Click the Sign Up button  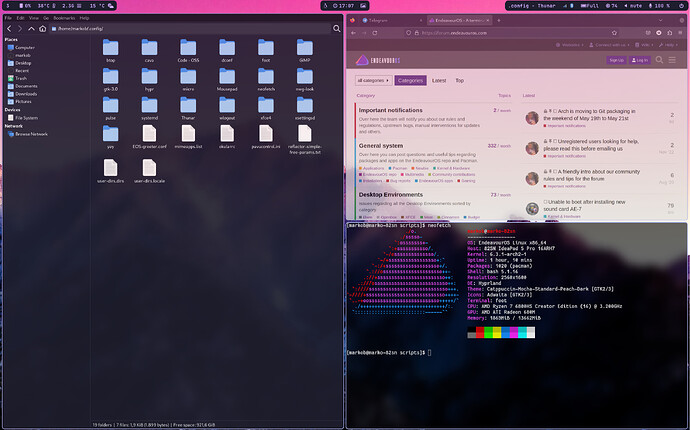pyautogui.click(x=616, y=60)
